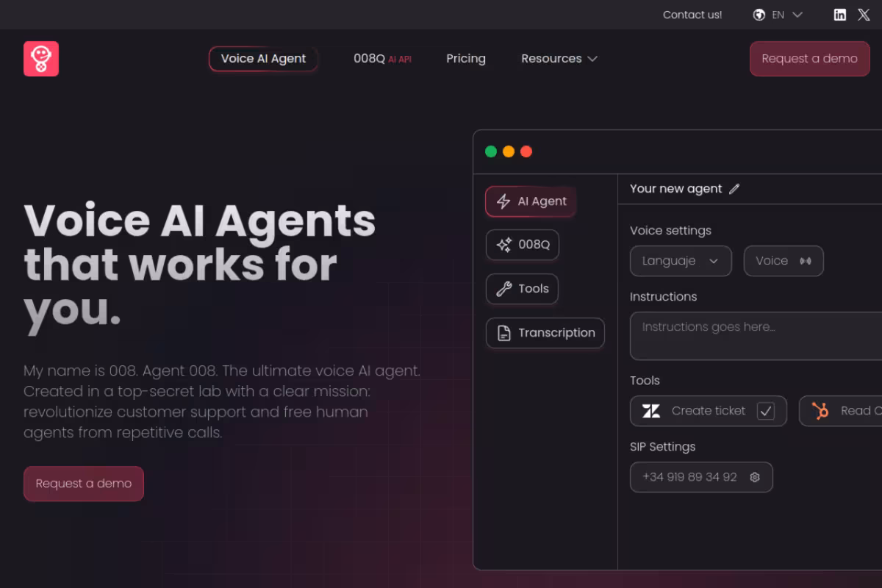Open SIP settings gear icon
The width and height of the screenshot is (882, 588).
[x=754, y=477]
